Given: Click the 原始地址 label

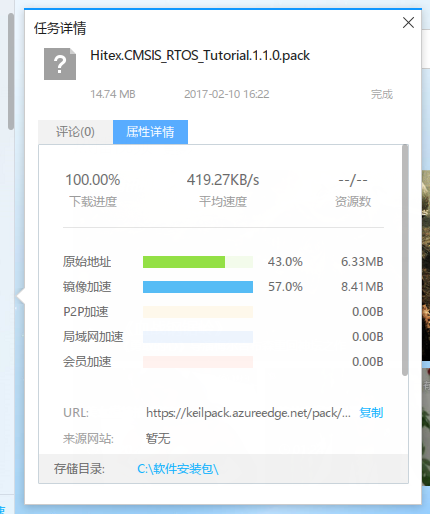Looking at the screenshot, I should tap(87, 262).
